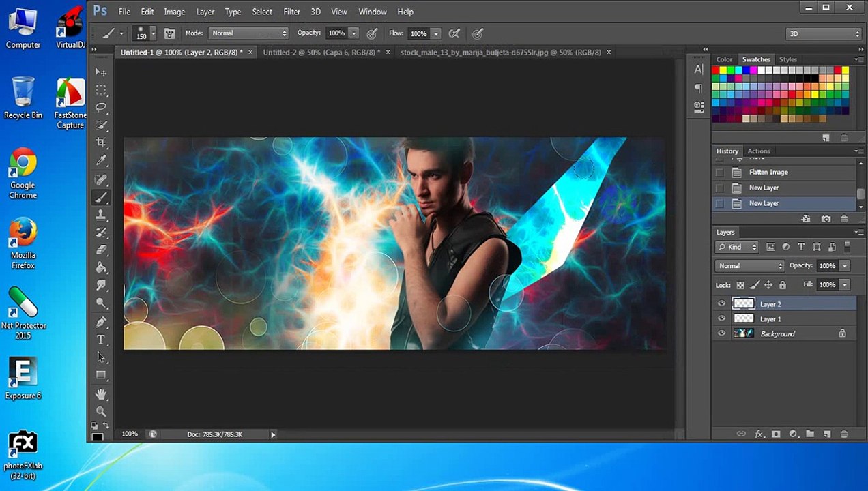Select the Hand tool
The image size is (868, 491).
coord(101,394)
